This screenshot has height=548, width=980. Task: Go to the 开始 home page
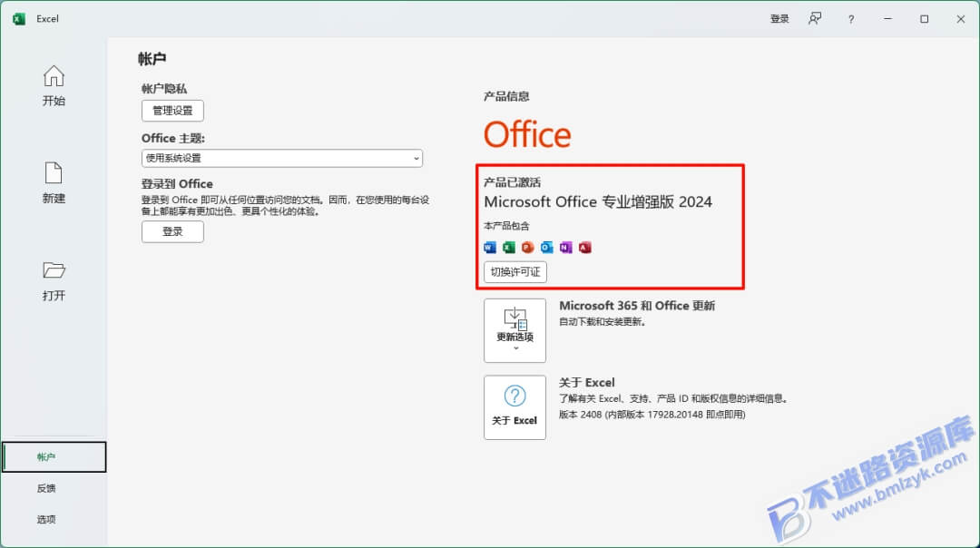54,85
